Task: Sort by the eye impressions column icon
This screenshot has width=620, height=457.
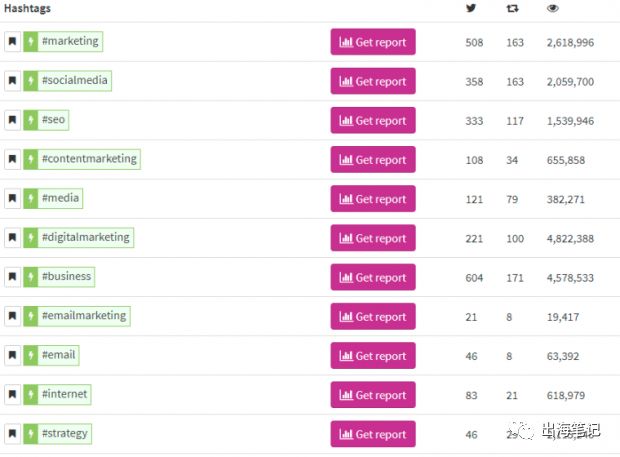Action: 552,9
